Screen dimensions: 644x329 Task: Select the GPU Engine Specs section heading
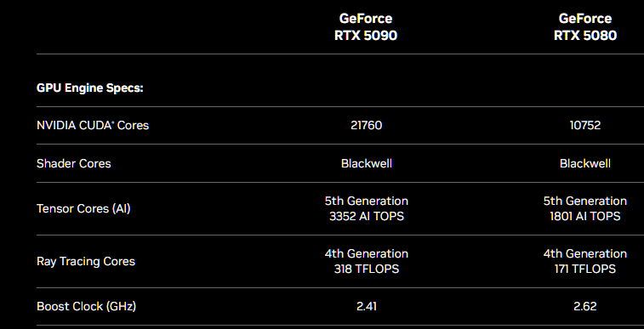pyautogui.click(x=90, y=88)
